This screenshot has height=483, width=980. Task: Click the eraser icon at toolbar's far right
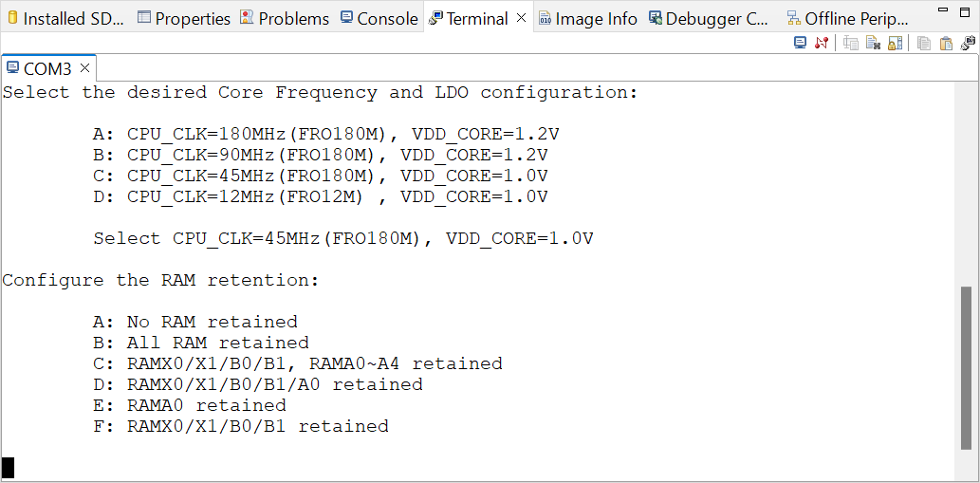pyautogui.click(x=967, y=43)
